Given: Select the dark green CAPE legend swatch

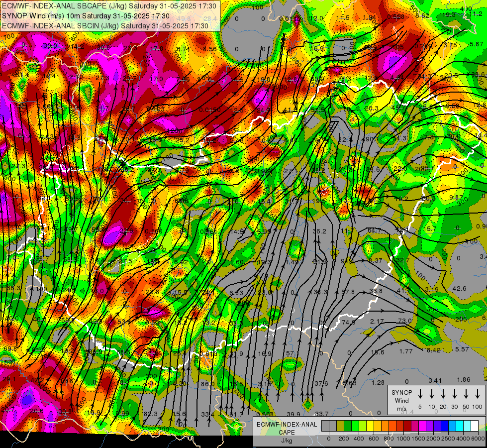Looking at the screenshot, I should [x=348, y=426].
